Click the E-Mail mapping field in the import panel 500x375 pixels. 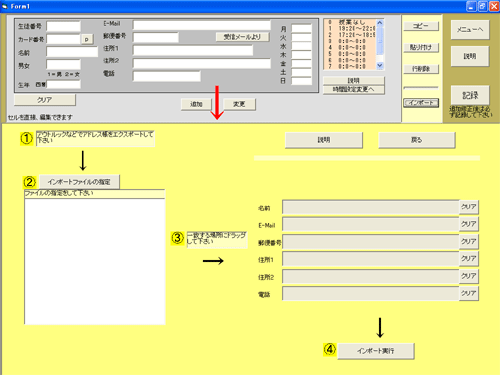point(371,224)
